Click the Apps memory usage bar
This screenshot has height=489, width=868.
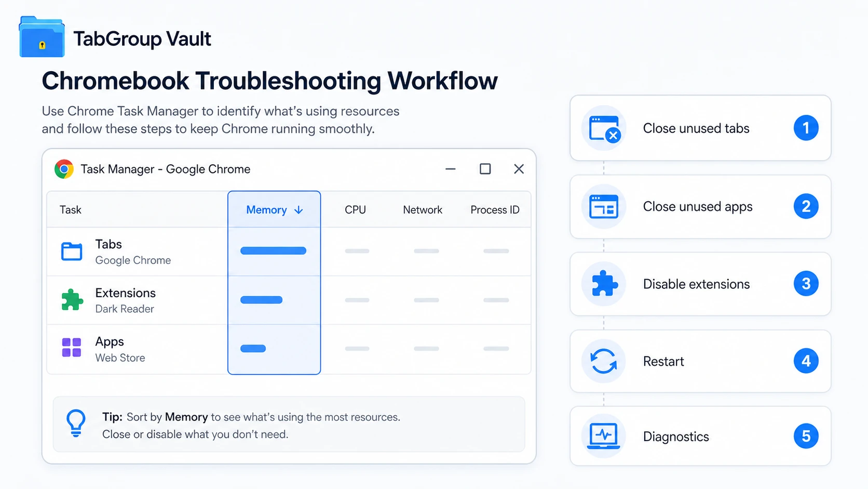pos(253,349)
